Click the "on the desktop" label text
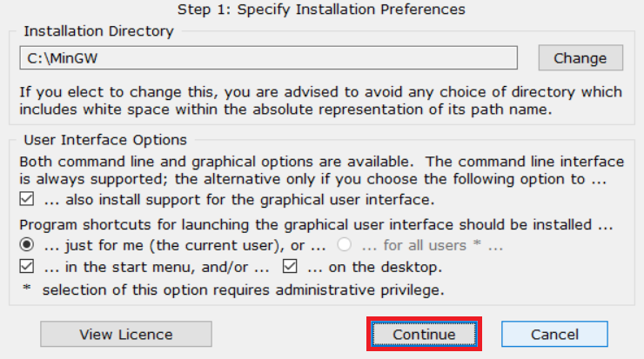 (x=373, y=266)
